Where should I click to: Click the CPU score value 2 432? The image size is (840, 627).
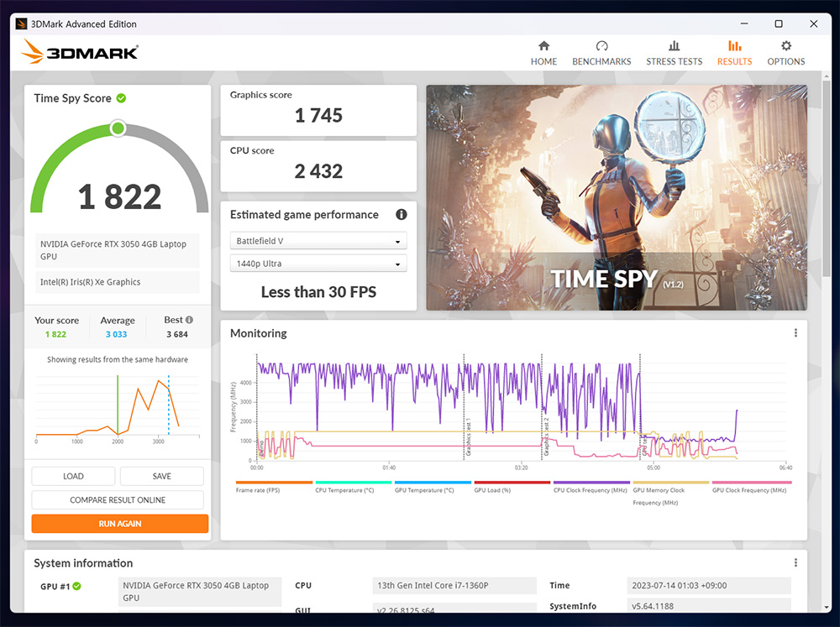tap(318, 171)
